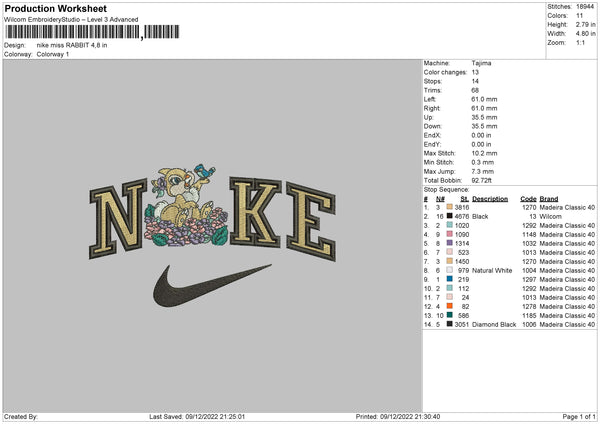Click the 'Wilcom' brand in stop row 2
The width and height of the screenshot is (600, 424).
(551, 217)
